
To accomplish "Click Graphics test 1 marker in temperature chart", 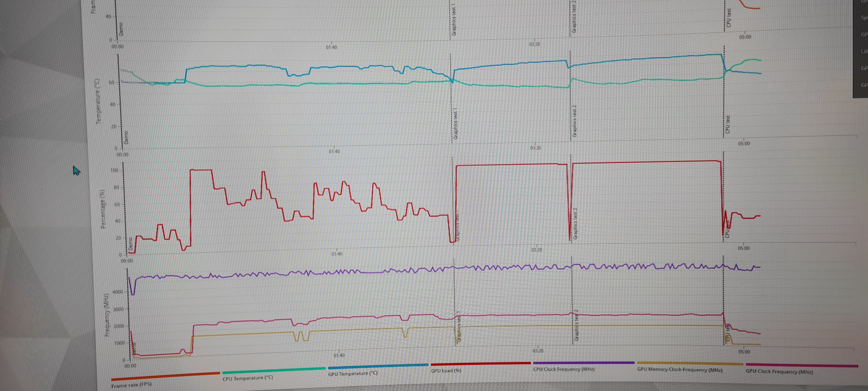I will point(455,124).
